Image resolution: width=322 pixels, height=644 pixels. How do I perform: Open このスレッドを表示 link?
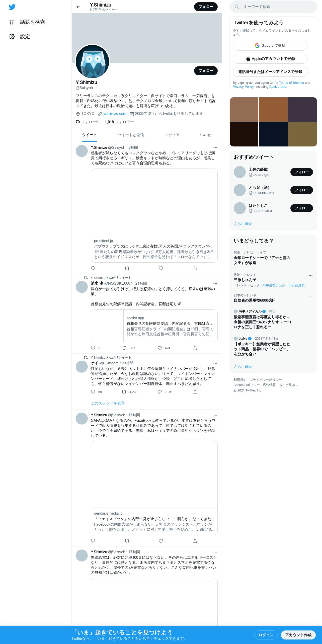pyautogui.click(x=108, y=403)
